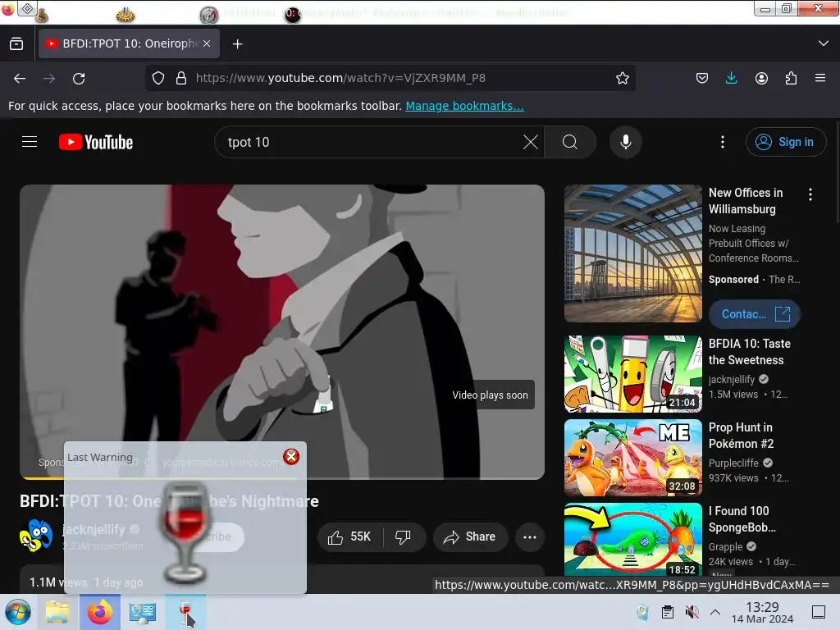Screen dimensions: 840x630
Task: Click the Video plays soon overlay
Action: click(x=490, y=395)
